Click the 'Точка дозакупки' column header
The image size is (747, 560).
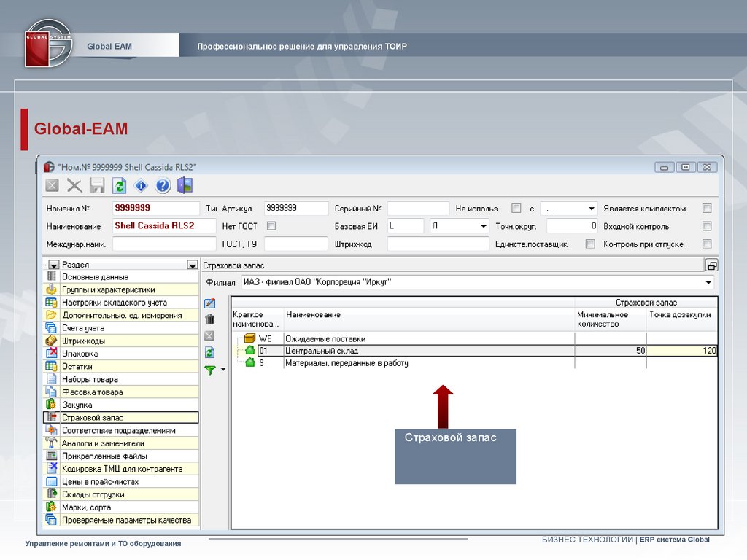click(x=680, y=314)
